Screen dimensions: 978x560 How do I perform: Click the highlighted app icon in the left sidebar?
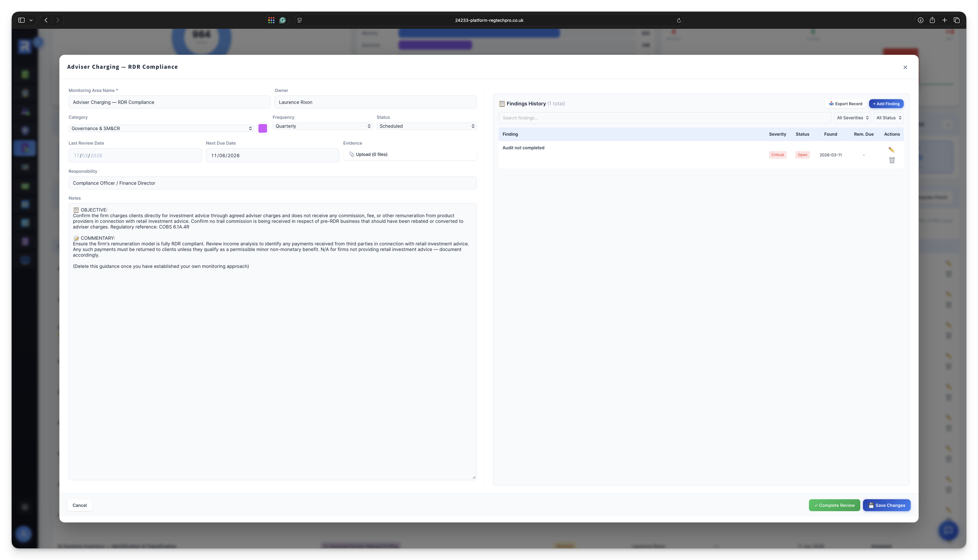coord(24,148)
